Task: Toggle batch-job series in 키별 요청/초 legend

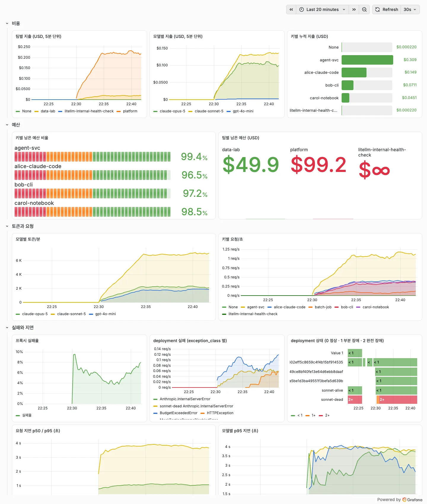Action: (x=323, y=307)
